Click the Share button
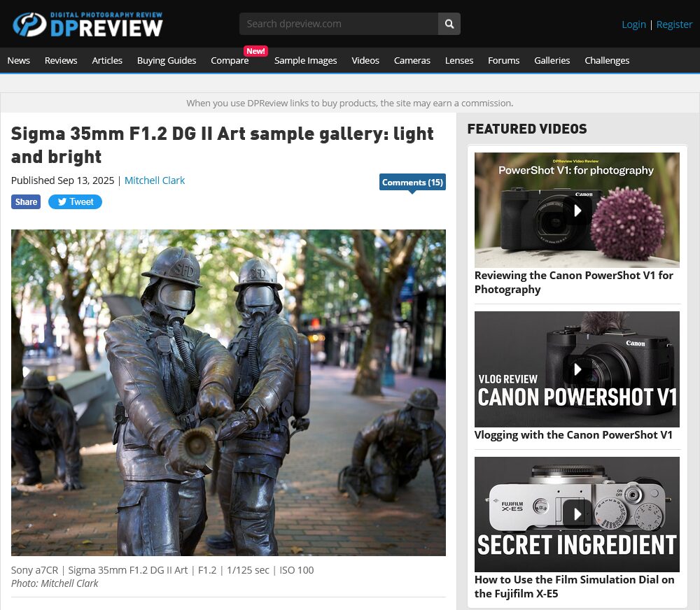 [x=26, y=201]
